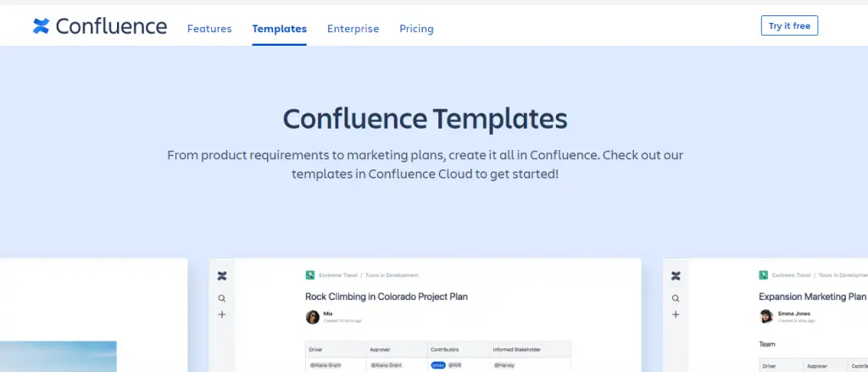Viewport: 868px width, 372px height.
Task: Click Exxtreme Travel breadcrumb in Rock Climbing card
Action: 338,275
